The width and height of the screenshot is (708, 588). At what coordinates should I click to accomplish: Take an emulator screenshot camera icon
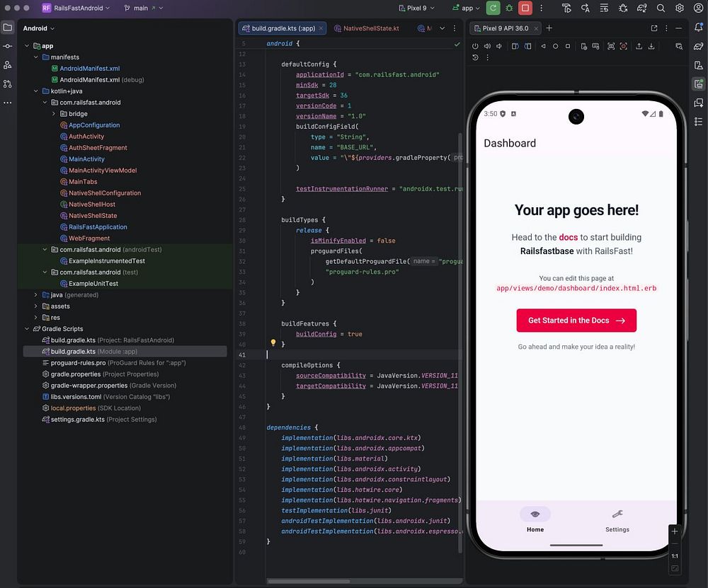pos(611,46)
